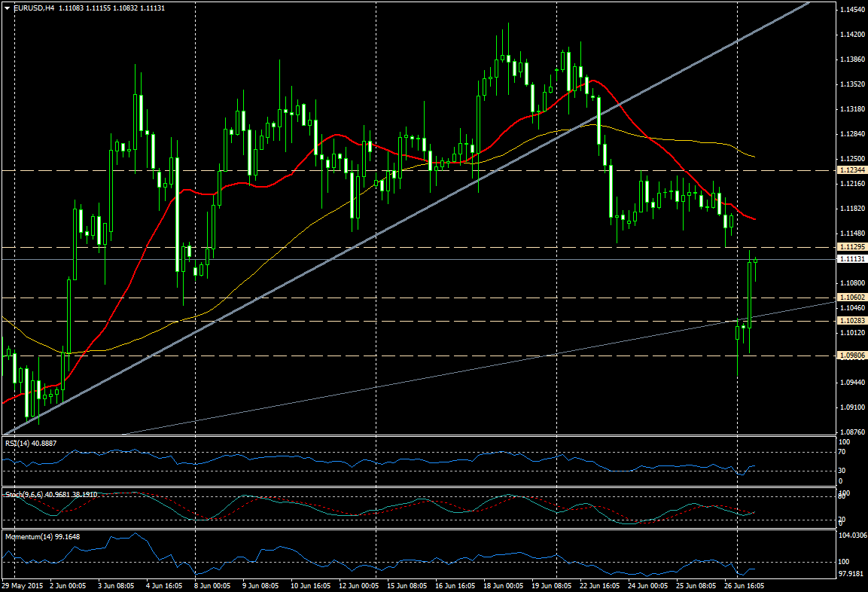Click the 1.14540 top price scale value
Image resolution: width=868 pixels, height=592 pixels.
click(851, 10)
